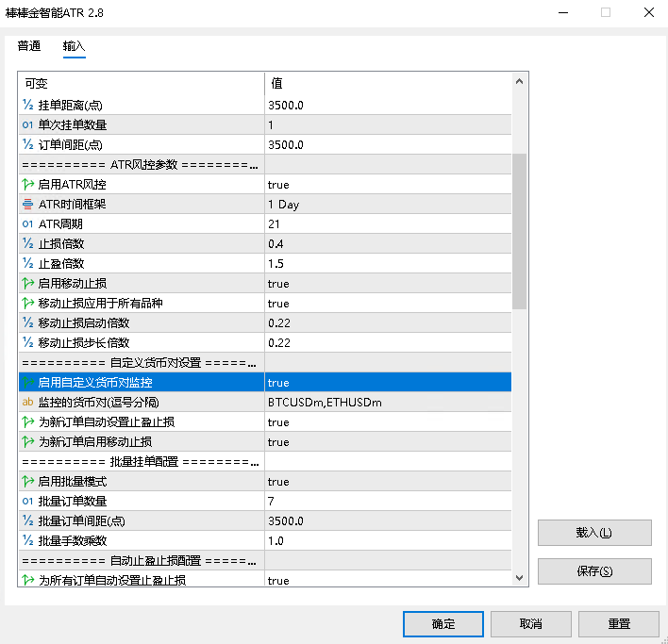Viewport: 668px width, 644px height.
Task: Click the integer icon beside 单次挂单数量
Action: click(27, 124)
